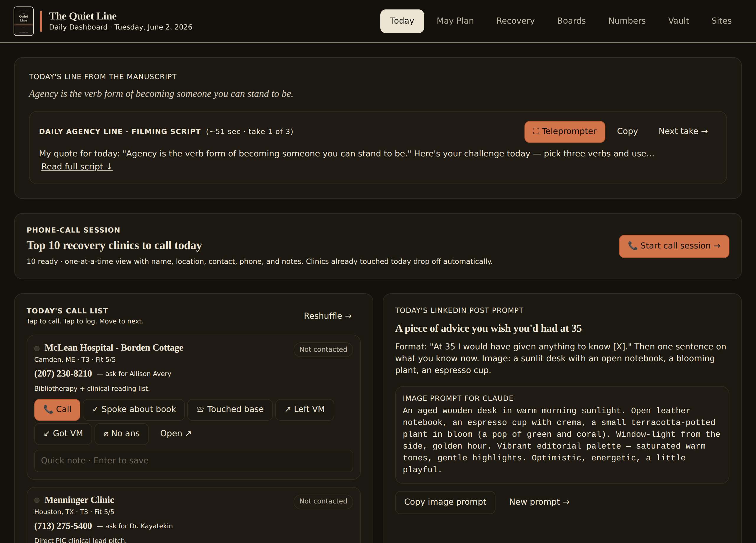This screenshot has width=756, height=543.
Task: Log Spoke about book for McLean Hospital
Action: [134, 409]
